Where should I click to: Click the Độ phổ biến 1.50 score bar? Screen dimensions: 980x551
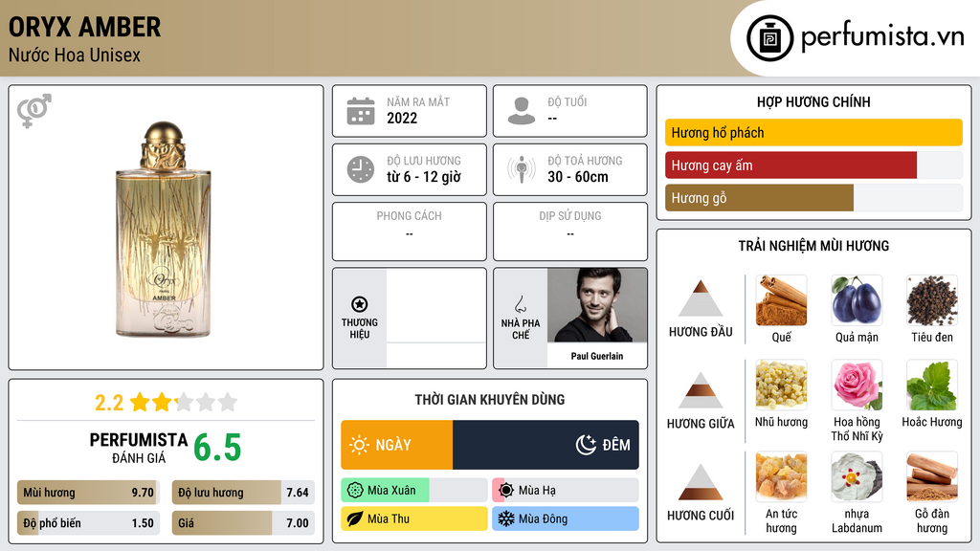click(x=88, y=523)
